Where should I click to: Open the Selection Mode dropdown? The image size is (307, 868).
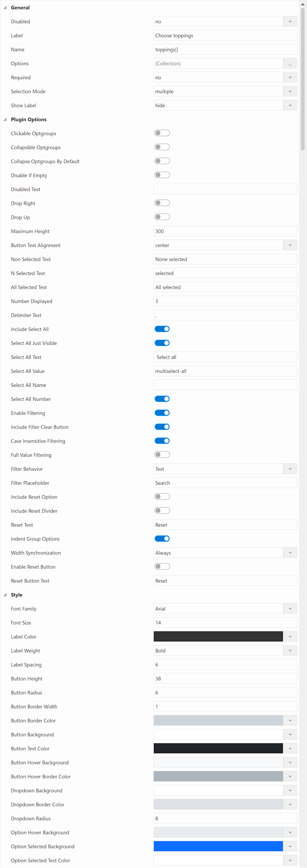[x=225, y=91]
